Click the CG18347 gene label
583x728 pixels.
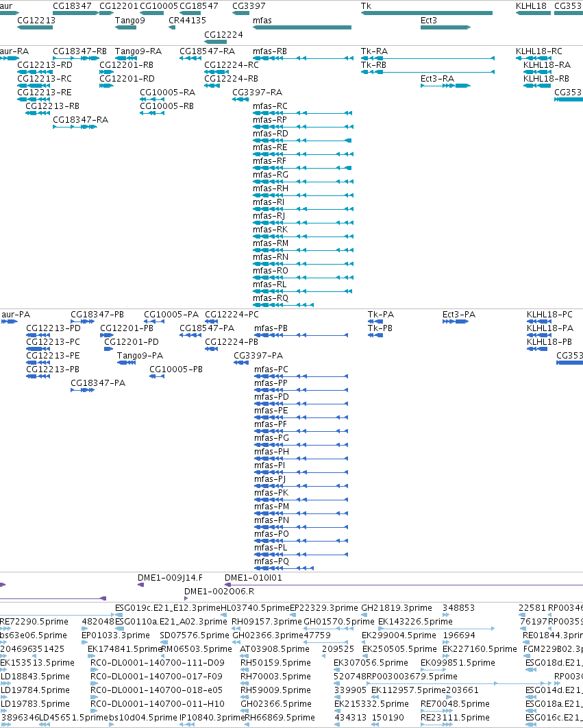[72, 6]
